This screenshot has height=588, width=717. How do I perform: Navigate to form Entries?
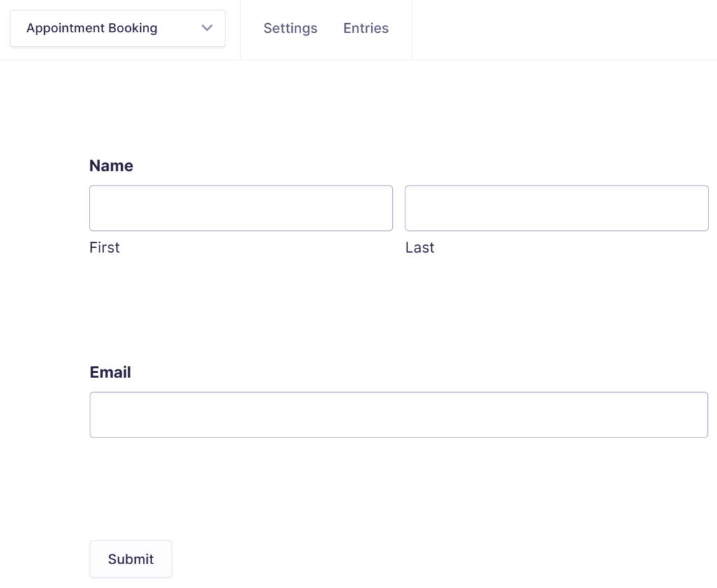coord(365,28)
